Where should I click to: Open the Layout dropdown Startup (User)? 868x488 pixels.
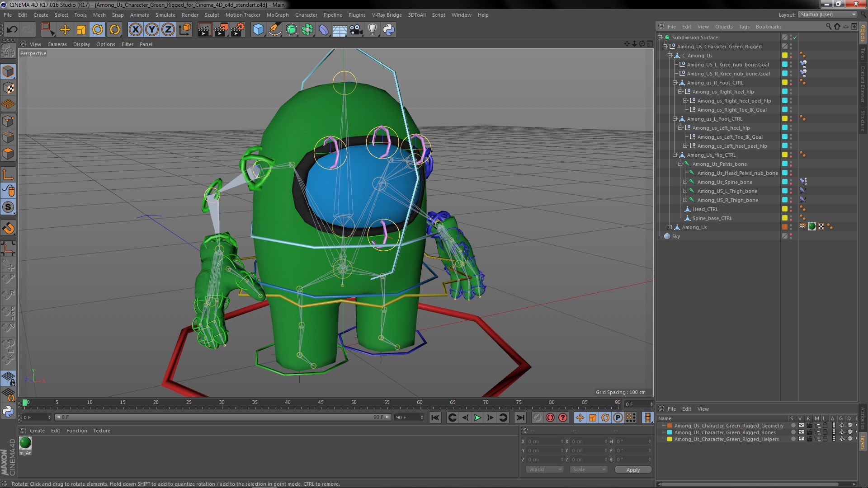(827, 14)
